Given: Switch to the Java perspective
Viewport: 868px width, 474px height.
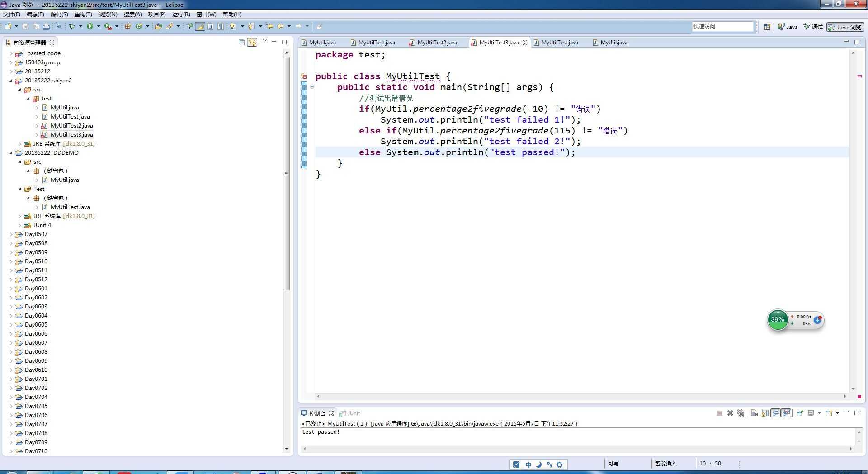Looking at the screenshot, I should (788, 27).
